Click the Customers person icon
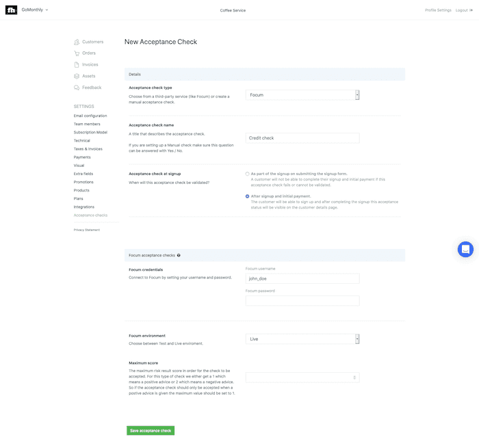The width and height of the screenshot is (479, 448). [x=77, y=42]
